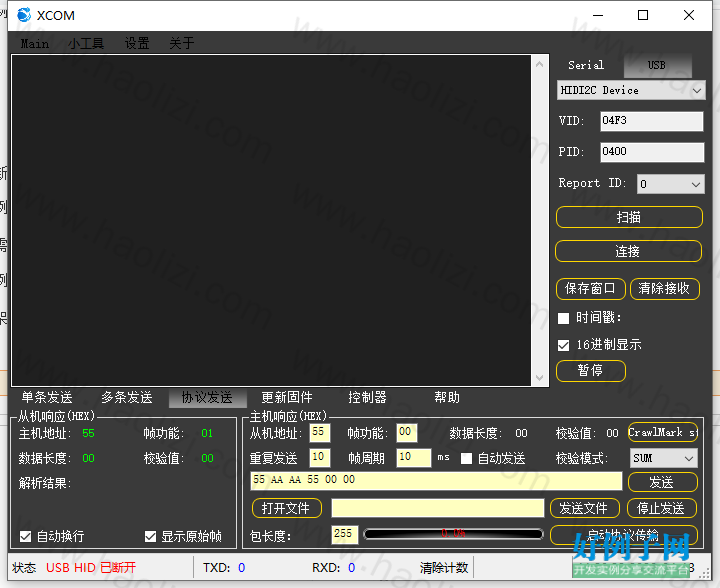
Task: Select the 协议发送 tab
Action: (x=208, y=398)
